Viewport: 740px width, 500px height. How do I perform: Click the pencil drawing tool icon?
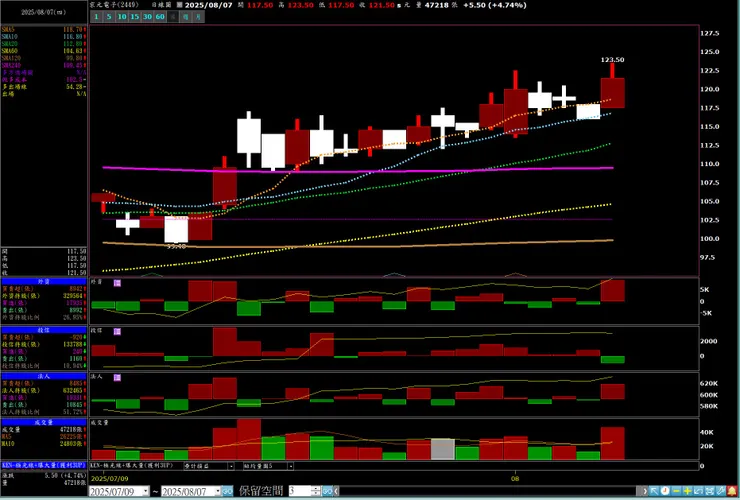coord(721,491)
